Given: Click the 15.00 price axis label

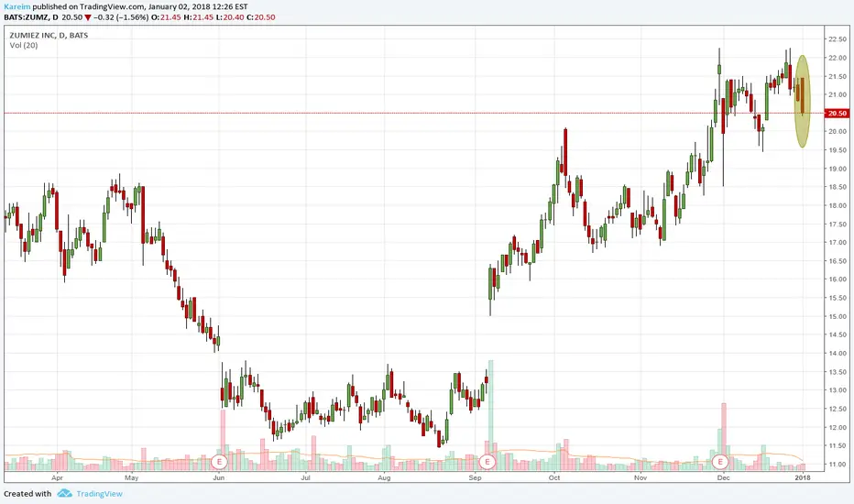Looking at the screenshot, I should 838,316.
